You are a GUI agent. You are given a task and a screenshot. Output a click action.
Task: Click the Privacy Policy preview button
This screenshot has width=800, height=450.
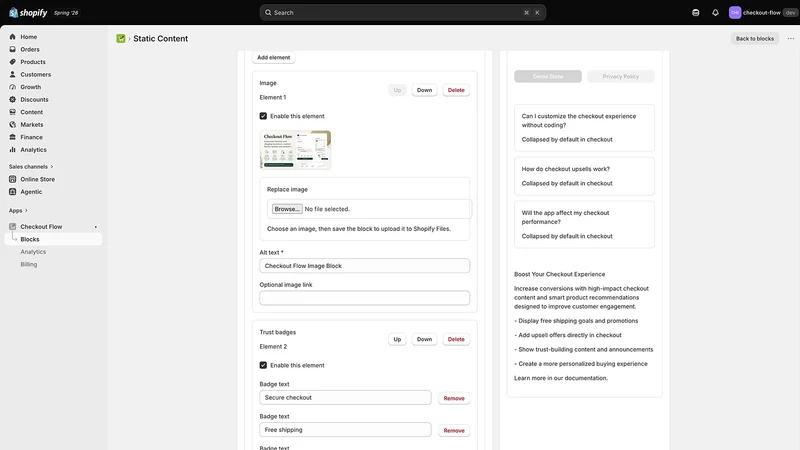pyautogui.click(x=620, y=77)
